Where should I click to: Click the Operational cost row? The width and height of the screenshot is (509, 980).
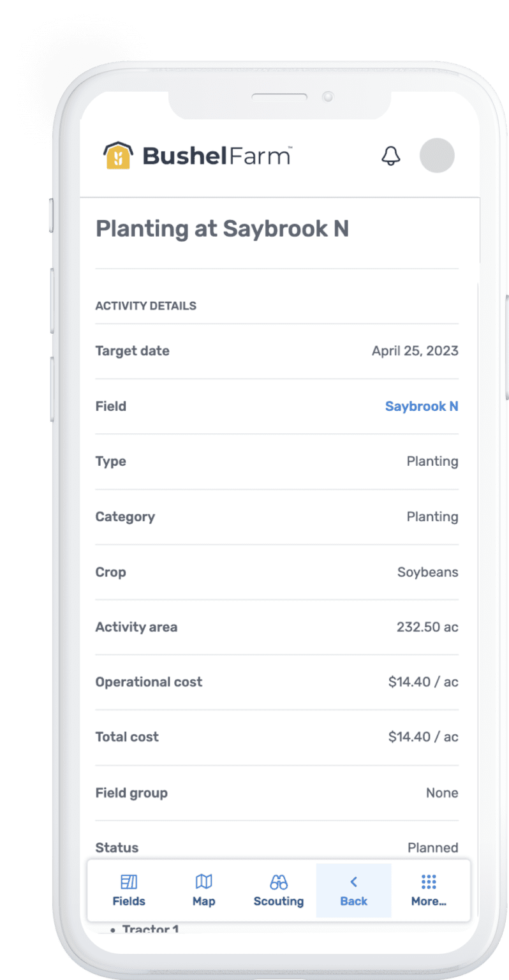tap(276, 682)
